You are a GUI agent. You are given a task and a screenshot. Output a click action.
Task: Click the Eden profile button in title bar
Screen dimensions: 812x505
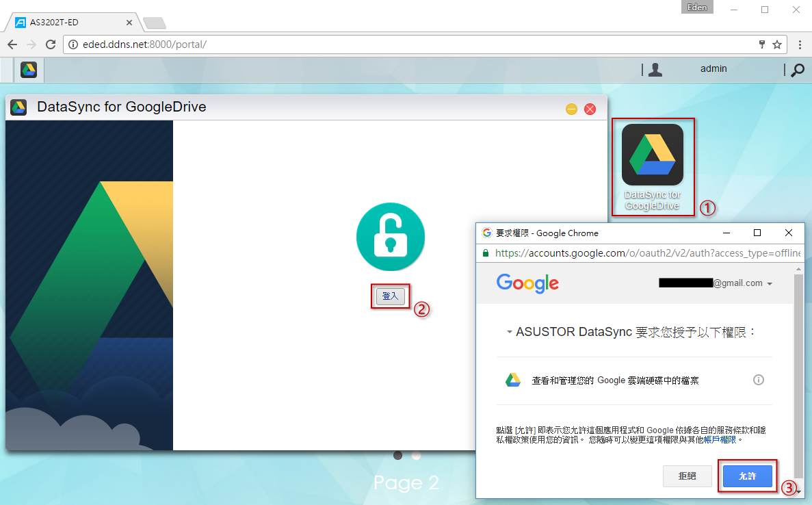tap(697, 7)
